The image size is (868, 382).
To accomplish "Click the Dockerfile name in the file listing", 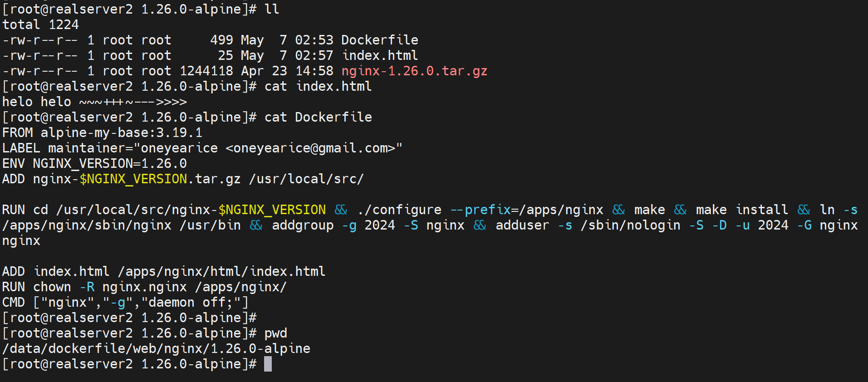I will click(x=379, y=40).
